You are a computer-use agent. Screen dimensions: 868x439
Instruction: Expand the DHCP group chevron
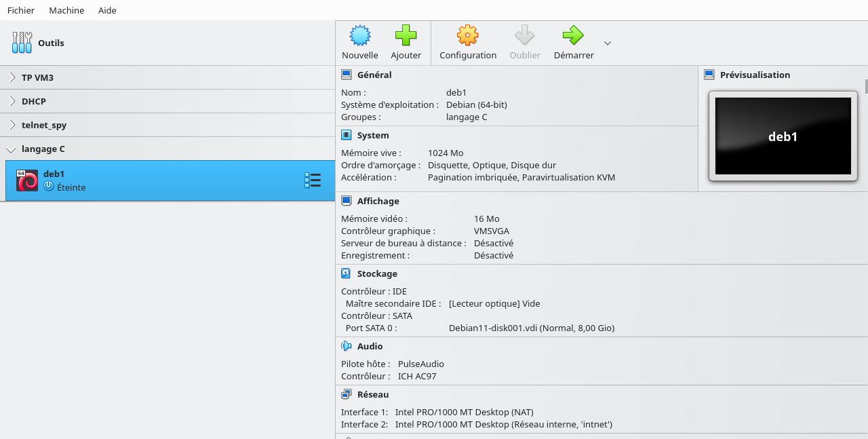pos(12,101)
